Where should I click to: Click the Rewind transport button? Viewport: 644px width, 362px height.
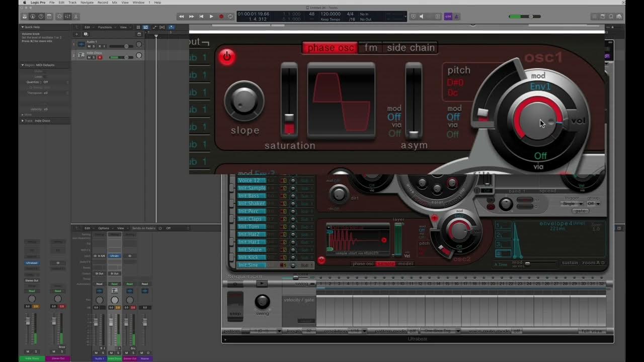(182, 17)
